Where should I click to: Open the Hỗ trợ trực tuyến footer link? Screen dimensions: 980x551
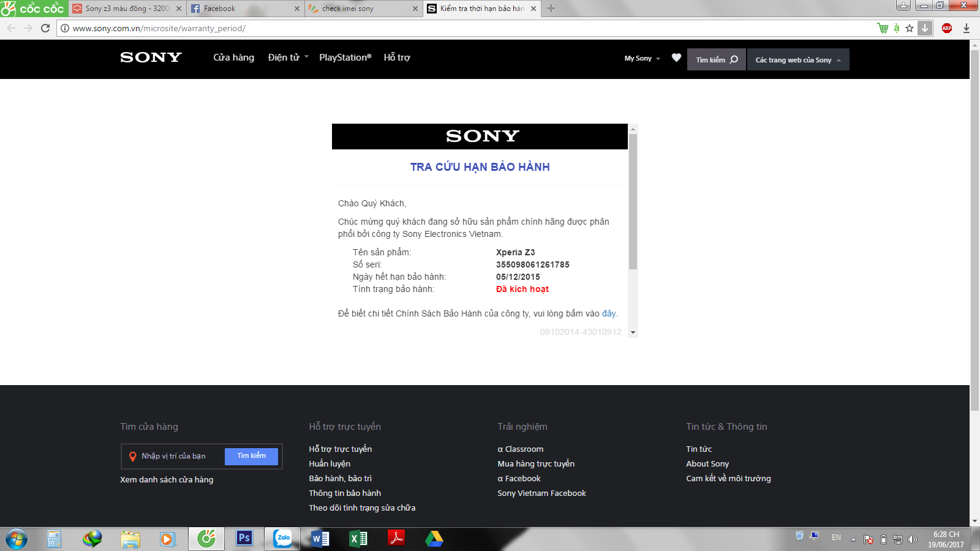pos(341,449)
